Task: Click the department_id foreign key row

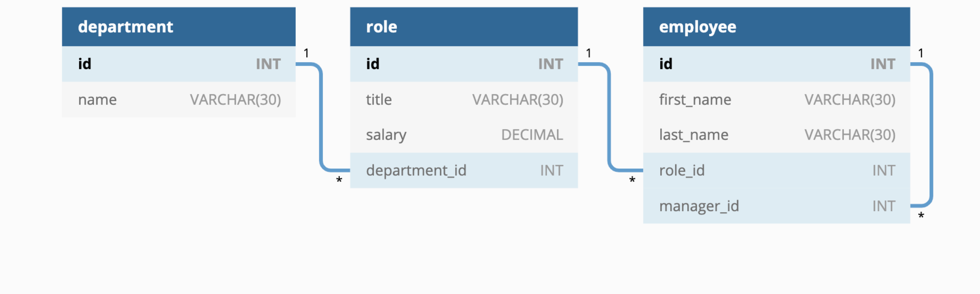Action: click(x=463, y=171)
